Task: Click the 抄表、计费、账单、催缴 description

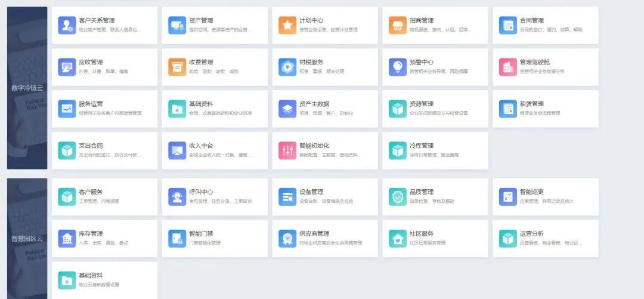Action: 104,72
